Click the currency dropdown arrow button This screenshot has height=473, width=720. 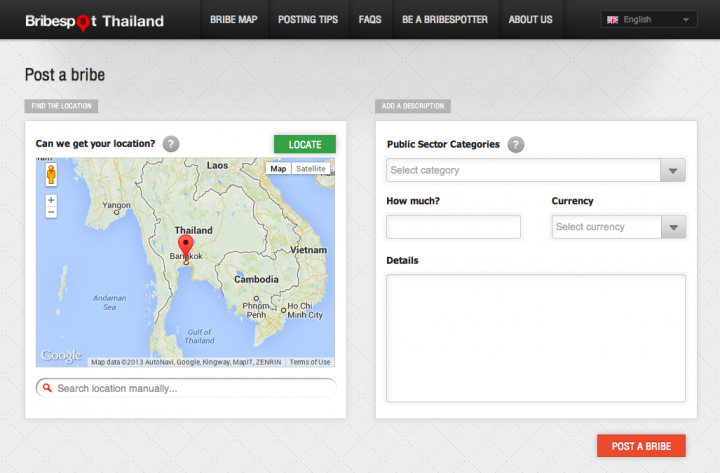673,227
